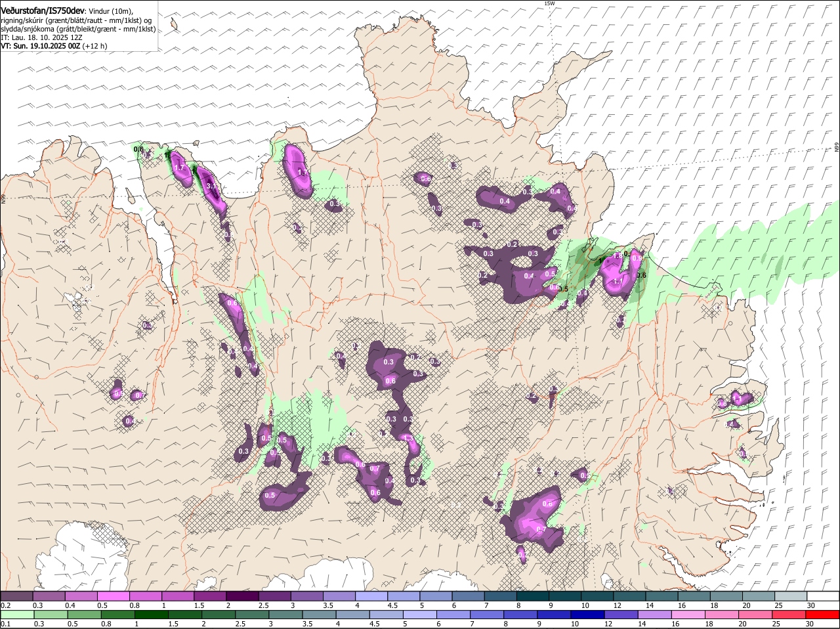Select the snow scale swatch between 0.8 and 1
Image resolution: width=840 pixels, height=629 pixels.
(x=145, y=596)
